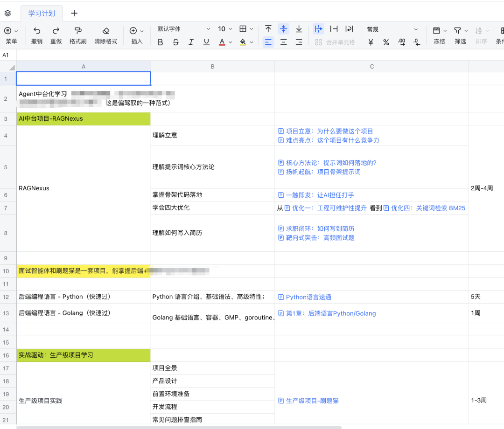Open the font family dropdown
The height and width of the screenshot is (429, 504).
click(183, 29)
